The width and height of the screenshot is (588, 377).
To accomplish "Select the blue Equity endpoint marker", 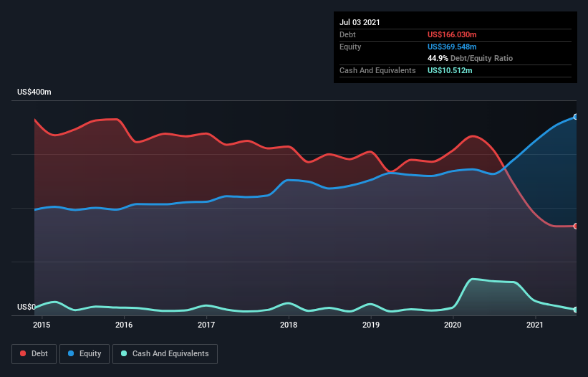I will point(576,117).
